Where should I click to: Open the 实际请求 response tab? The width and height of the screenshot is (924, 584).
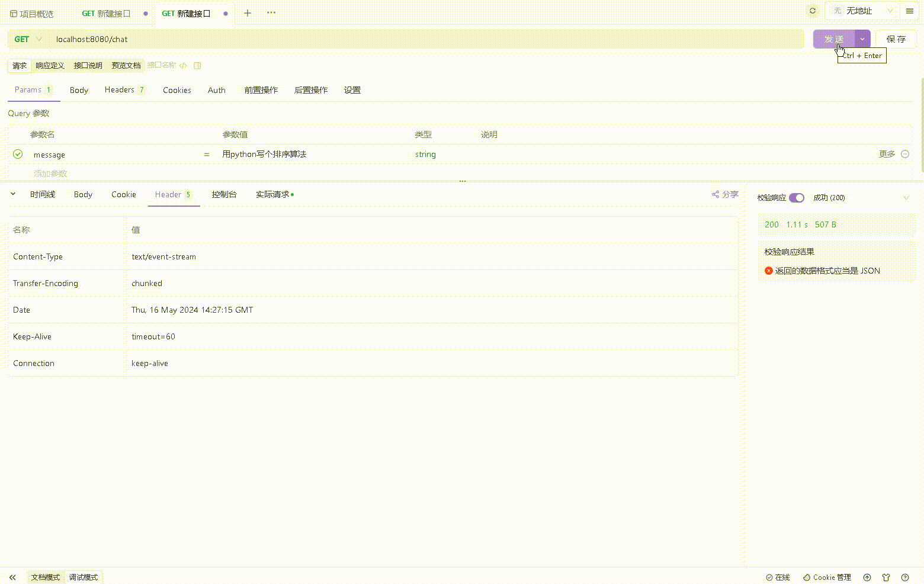[x=272, y=194]
